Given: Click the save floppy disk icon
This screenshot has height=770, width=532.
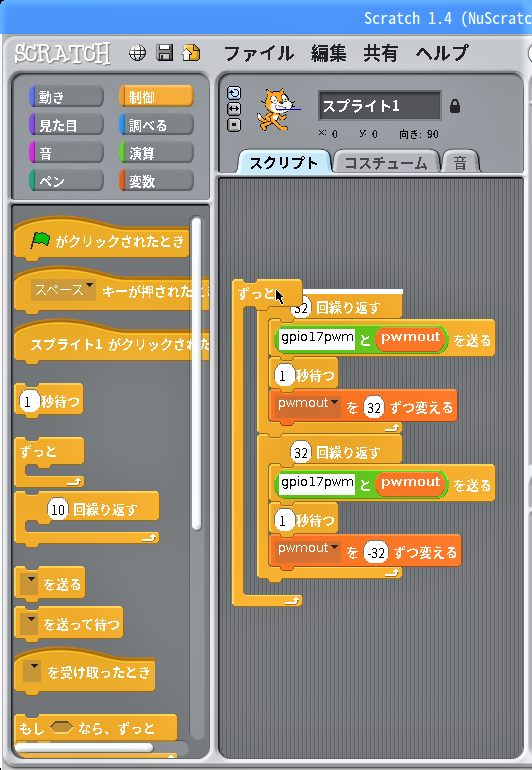Looking at the screenshot, I should tap(165, 53).
